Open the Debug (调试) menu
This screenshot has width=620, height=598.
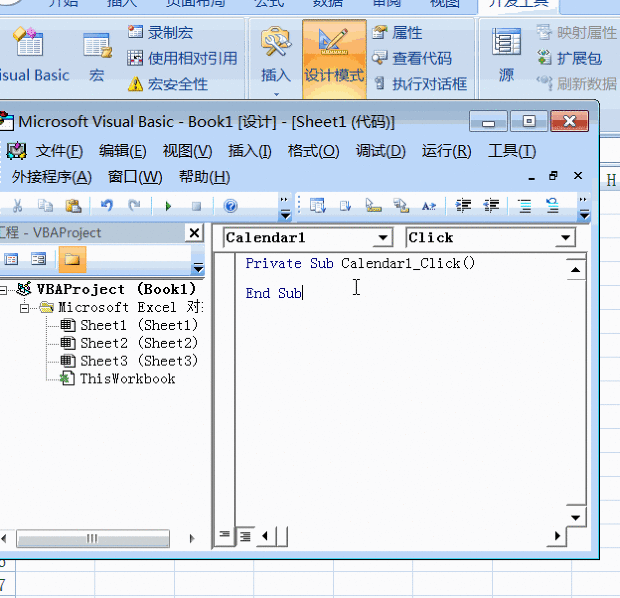pos(380,151)
